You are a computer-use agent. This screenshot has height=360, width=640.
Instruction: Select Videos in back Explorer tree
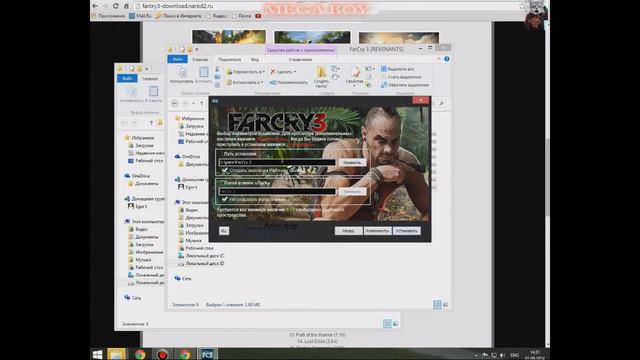pos(138,229)
